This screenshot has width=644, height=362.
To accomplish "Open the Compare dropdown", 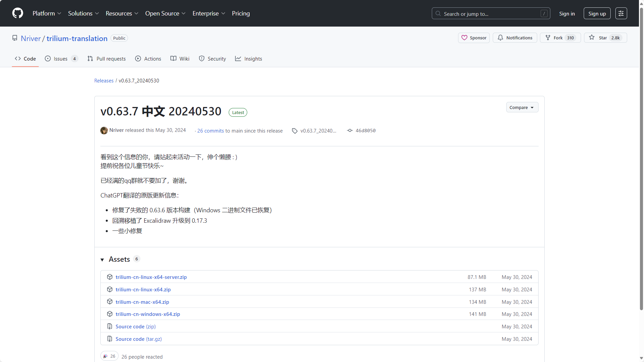I will pos(522,107).
